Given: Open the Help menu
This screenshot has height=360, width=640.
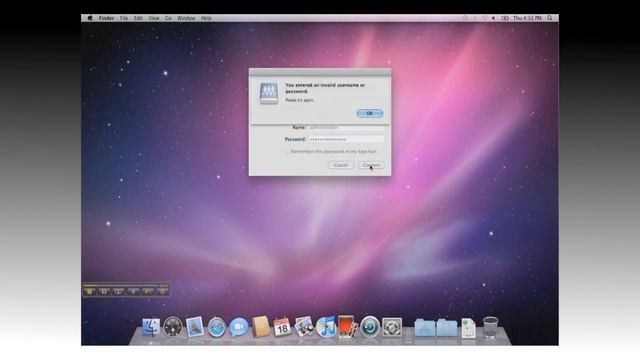Looking at the screenshot, I should click(x=206, y=18).
